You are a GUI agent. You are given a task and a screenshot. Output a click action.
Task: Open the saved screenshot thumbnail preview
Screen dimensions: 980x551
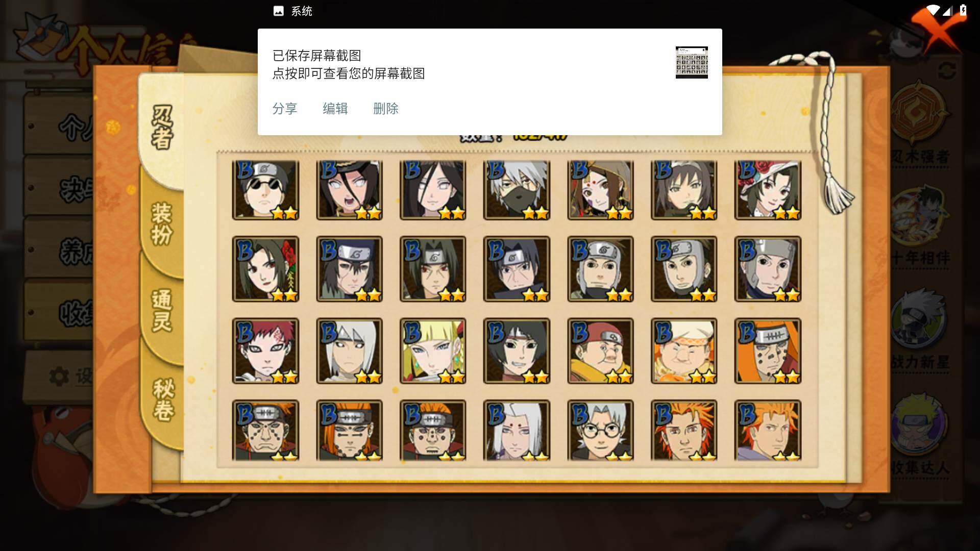[692, 62]
